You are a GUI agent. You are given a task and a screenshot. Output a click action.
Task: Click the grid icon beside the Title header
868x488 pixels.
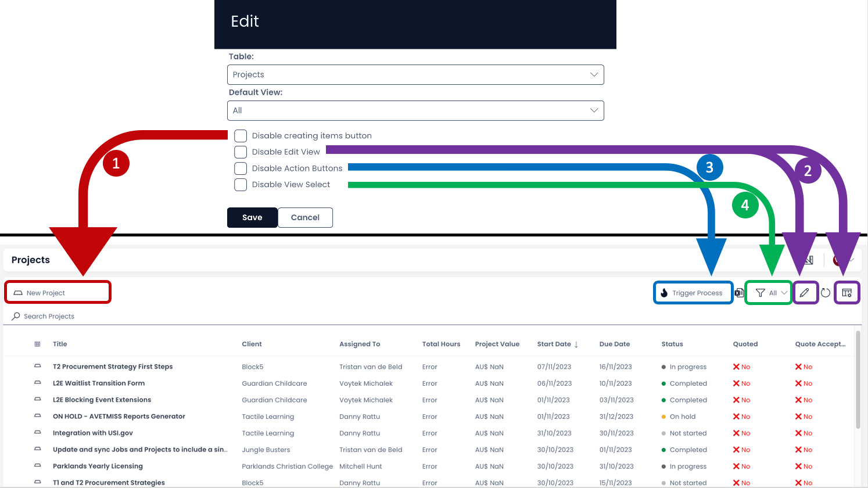click(x=38, y=345)
